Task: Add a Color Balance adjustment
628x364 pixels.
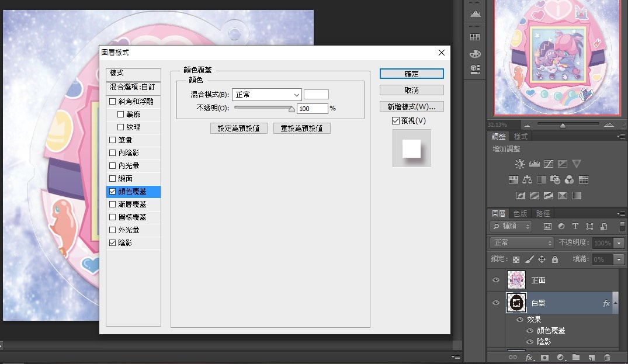Action: click(x=527, y=180)
